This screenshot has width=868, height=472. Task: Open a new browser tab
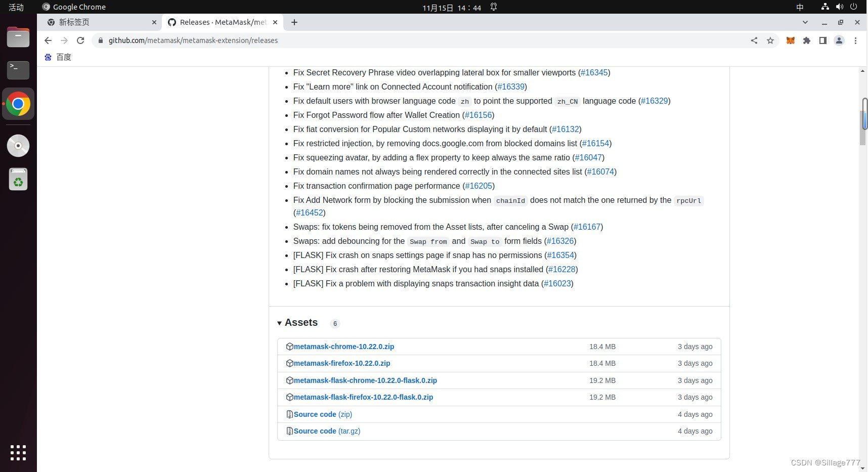pos(294,22)
